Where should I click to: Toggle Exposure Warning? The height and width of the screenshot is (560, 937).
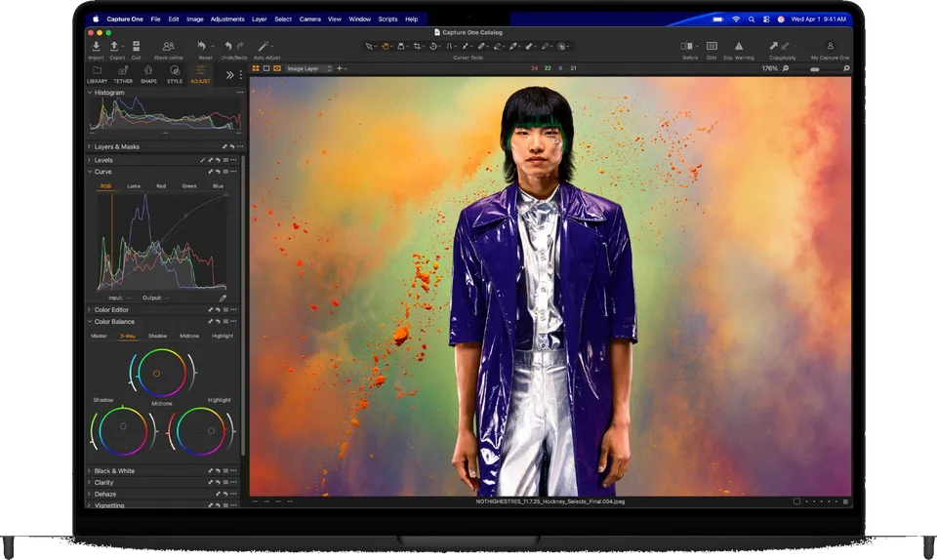point(739,46)
